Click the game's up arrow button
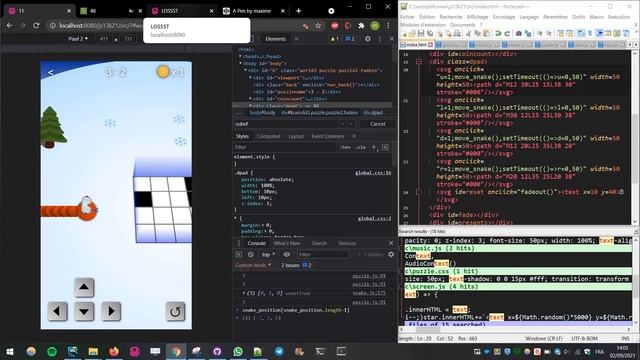 tap(84, 287)
